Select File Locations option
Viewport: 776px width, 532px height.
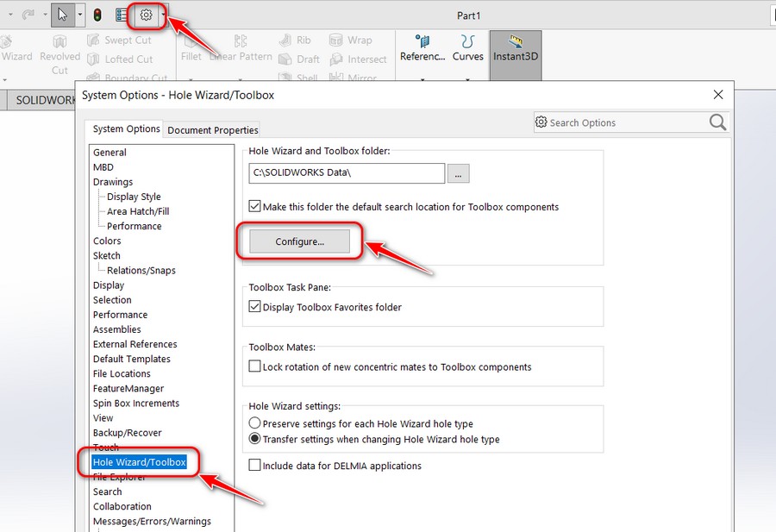point(122,373)
